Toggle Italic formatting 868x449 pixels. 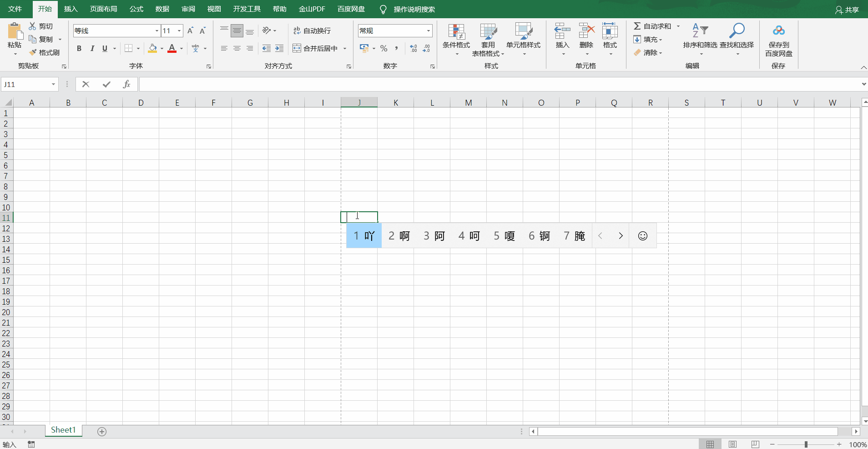[x=92, y=48]
